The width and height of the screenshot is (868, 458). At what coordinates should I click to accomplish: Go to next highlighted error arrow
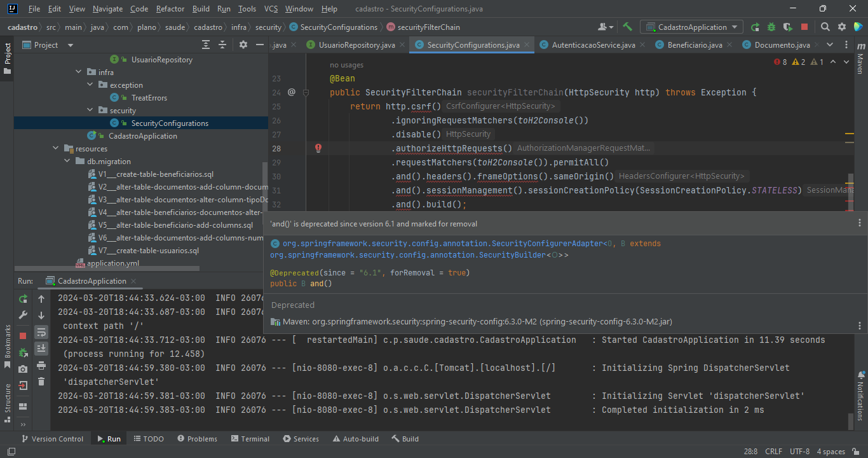(x=847, y=62)
